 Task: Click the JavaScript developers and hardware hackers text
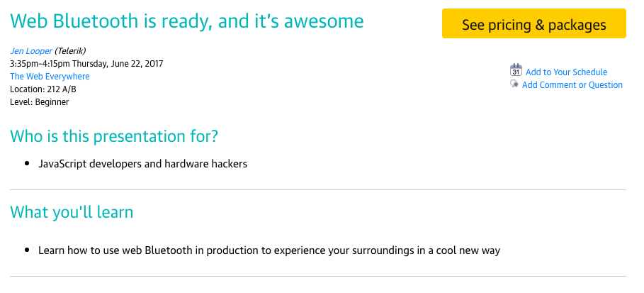(142, 164)
